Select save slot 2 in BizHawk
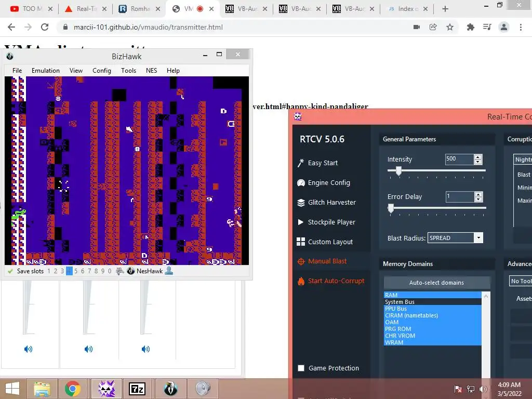The image size is (532, 399). pos(56,271)
